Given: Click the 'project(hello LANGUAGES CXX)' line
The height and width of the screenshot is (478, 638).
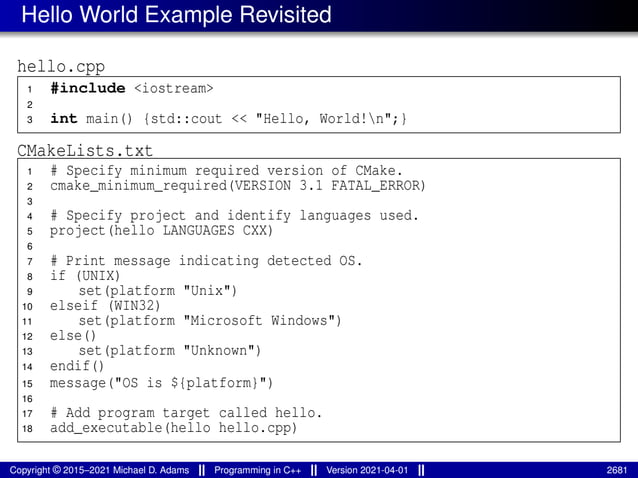Looking at the screenshot, I should pyautogui.click(x=162, y=231).
